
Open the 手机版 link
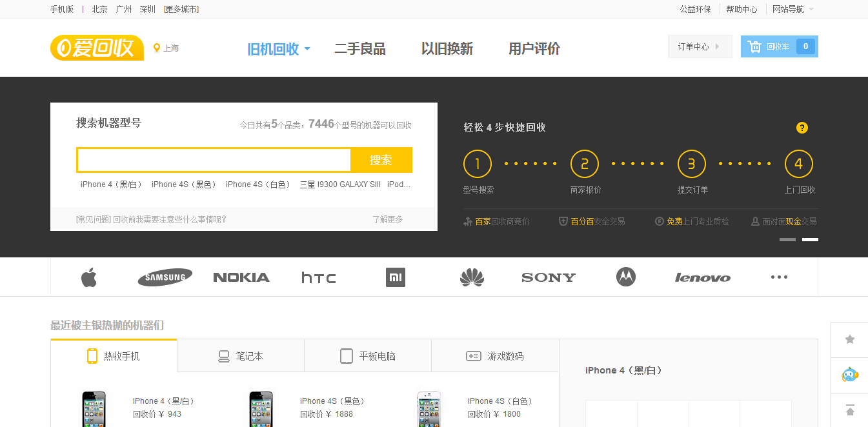point(62,9)
